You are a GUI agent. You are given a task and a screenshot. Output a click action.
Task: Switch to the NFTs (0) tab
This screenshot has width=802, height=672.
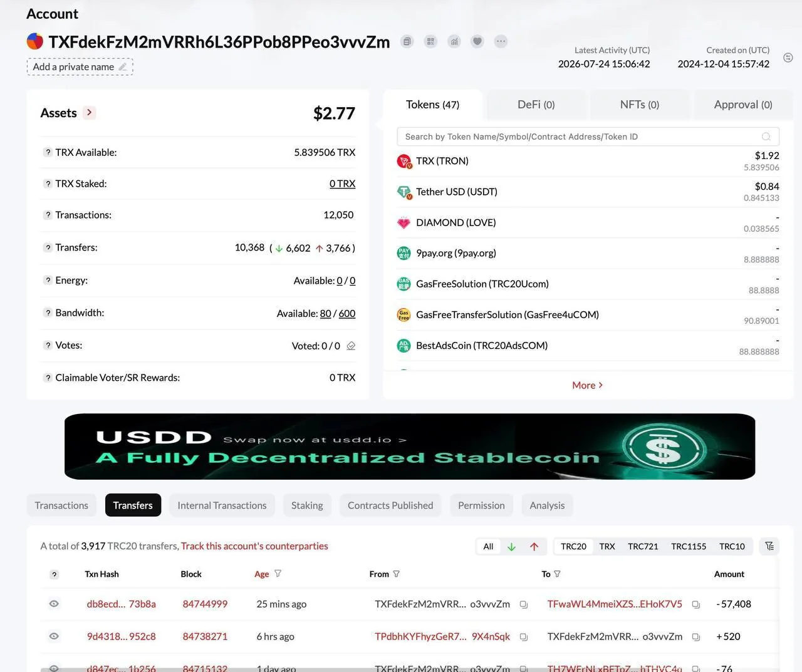[640, 105]
